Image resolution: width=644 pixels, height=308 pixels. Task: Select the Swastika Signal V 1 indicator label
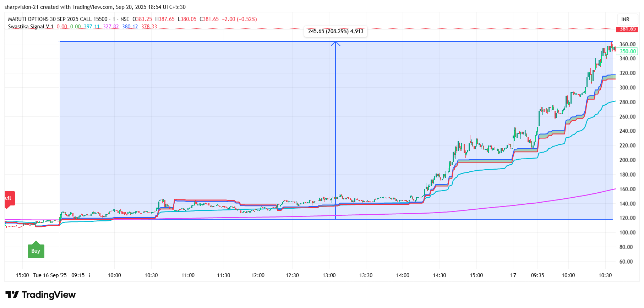pos(31,27)
